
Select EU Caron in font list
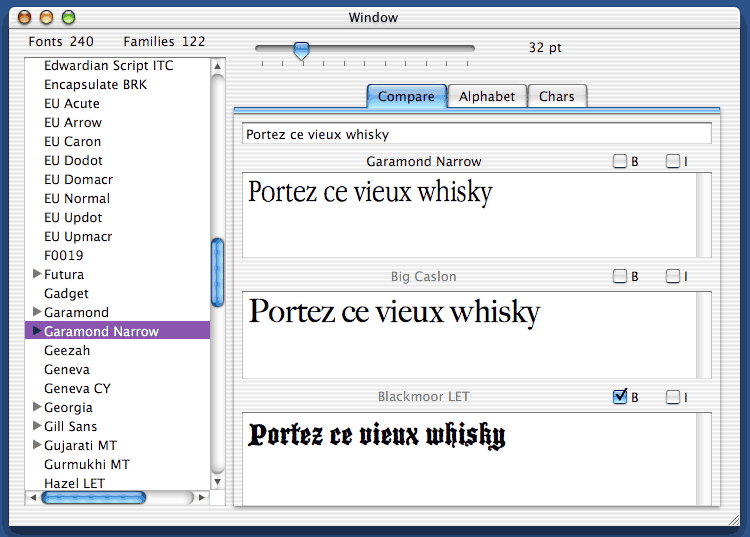point(72,142)
